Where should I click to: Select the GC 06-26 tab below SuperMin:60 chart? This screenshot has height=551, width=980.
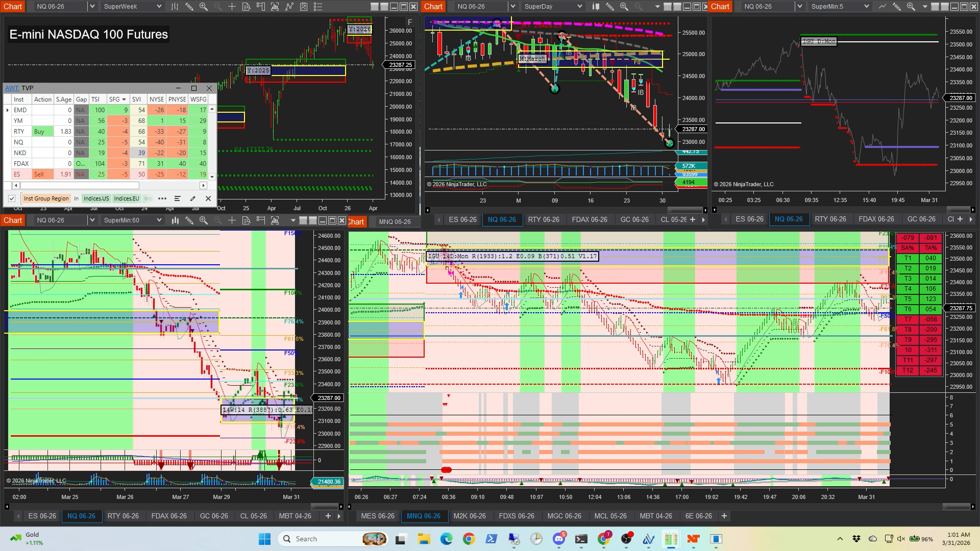(214, 516)
